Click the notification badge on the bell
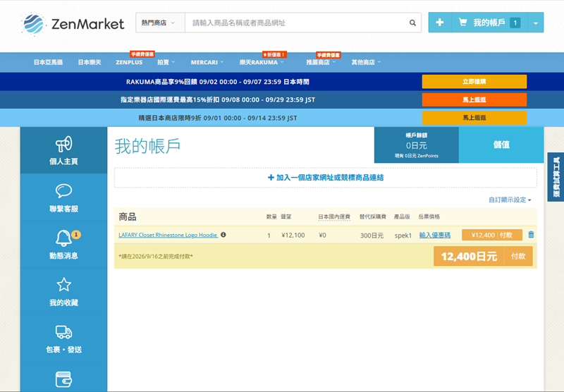The image size is (564, 392). [76, 235]
